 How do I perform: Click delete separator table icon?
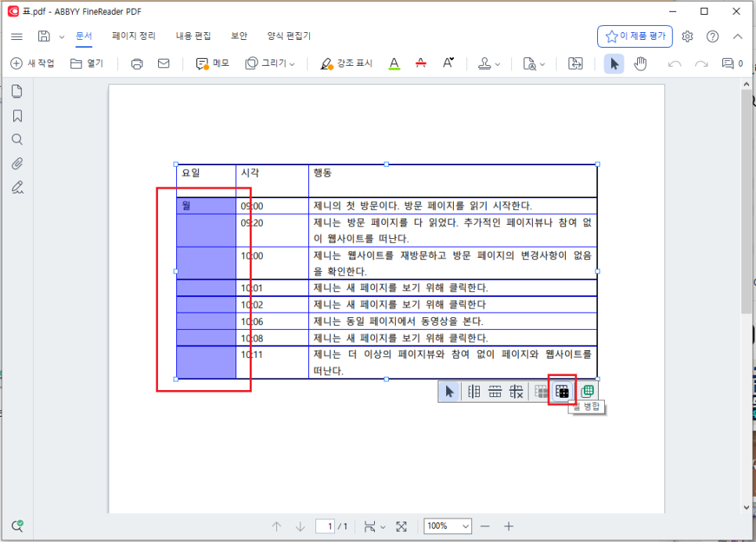pos(517,392)
